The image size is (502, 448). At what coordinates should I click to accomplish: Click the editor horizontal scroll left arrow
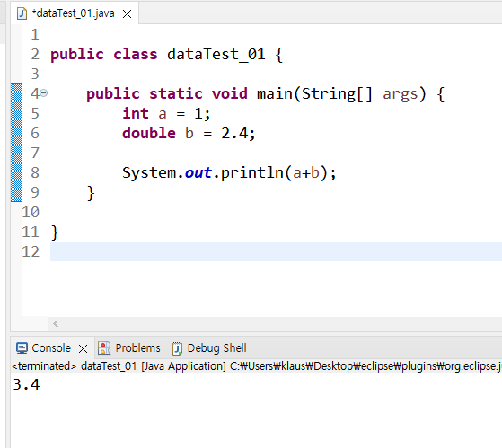pyautogui.click(x=56, y=323)
